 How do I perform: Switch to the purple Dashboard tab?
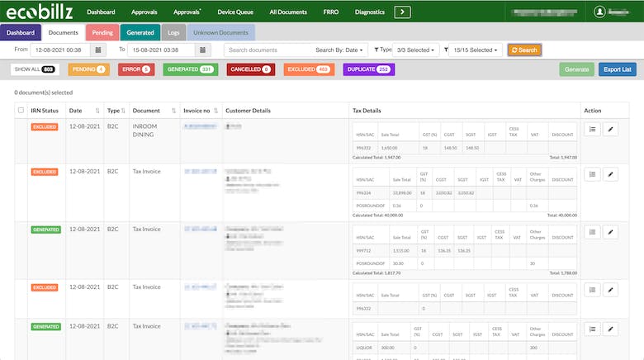tap(21, 32)
